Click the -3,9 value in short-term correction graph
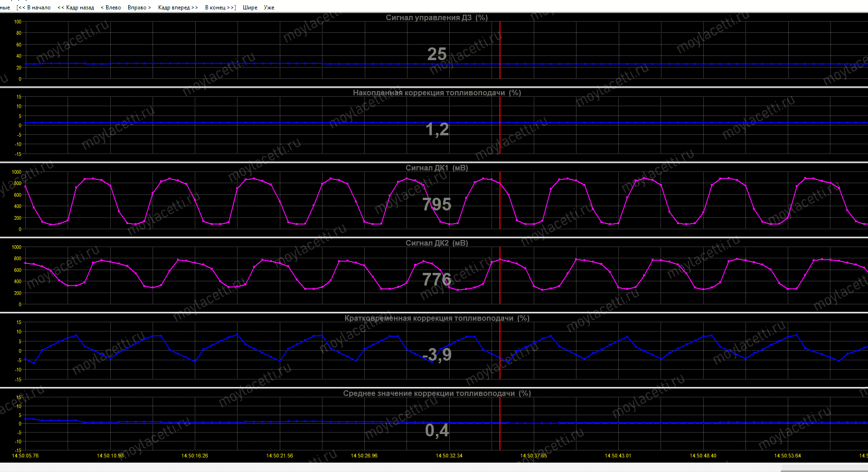 (437, 355)
